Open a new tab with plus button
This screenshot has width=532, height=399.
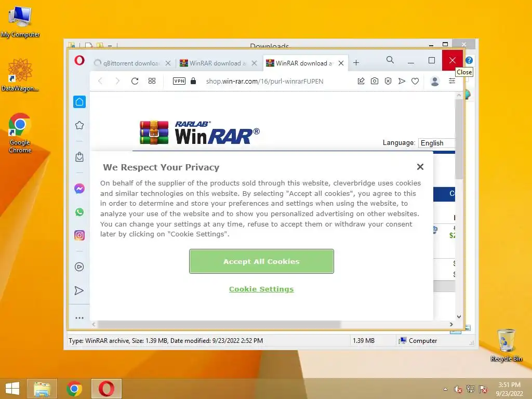pyautogui.click(x=356, y=63)
